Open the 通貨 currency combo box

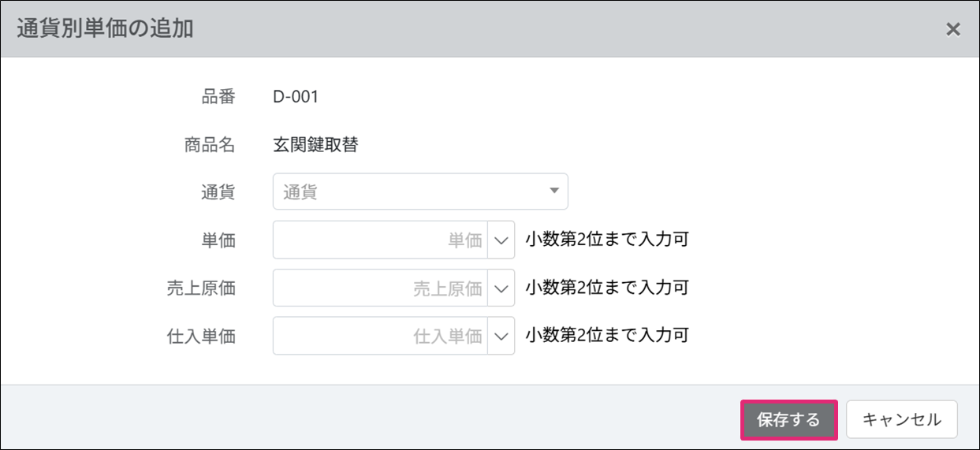click(410, 192)
